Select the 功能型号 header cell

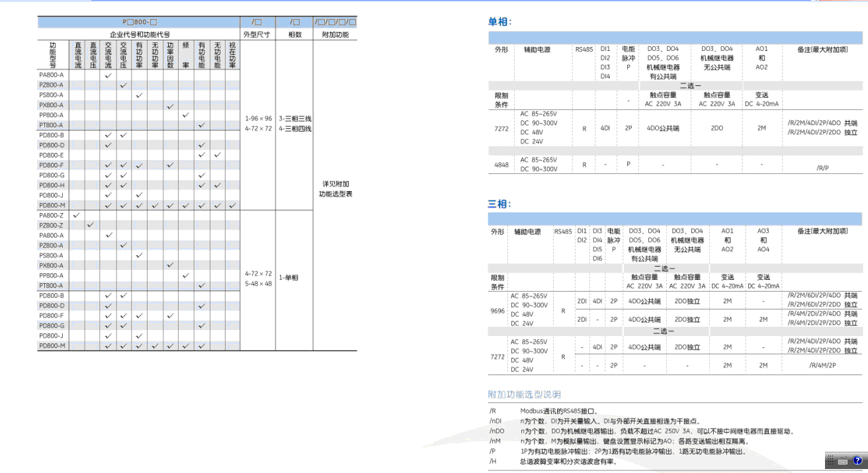coord(53,55)
